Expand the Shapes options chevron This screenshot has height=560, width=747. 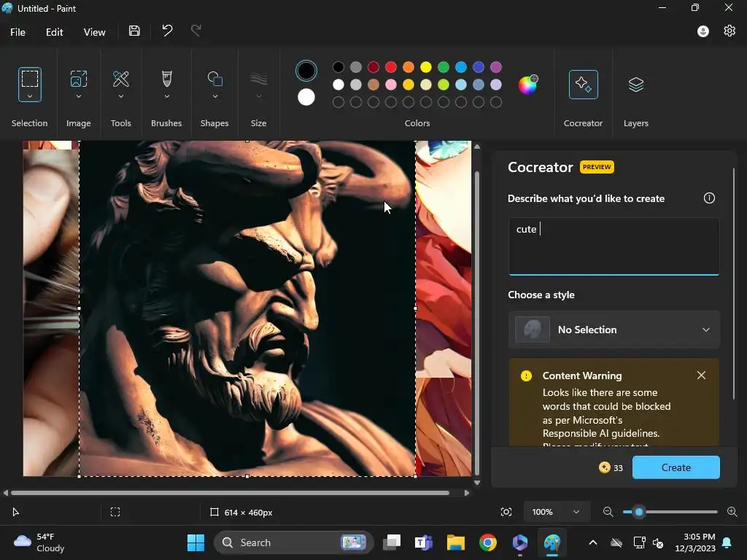point(215,96)
